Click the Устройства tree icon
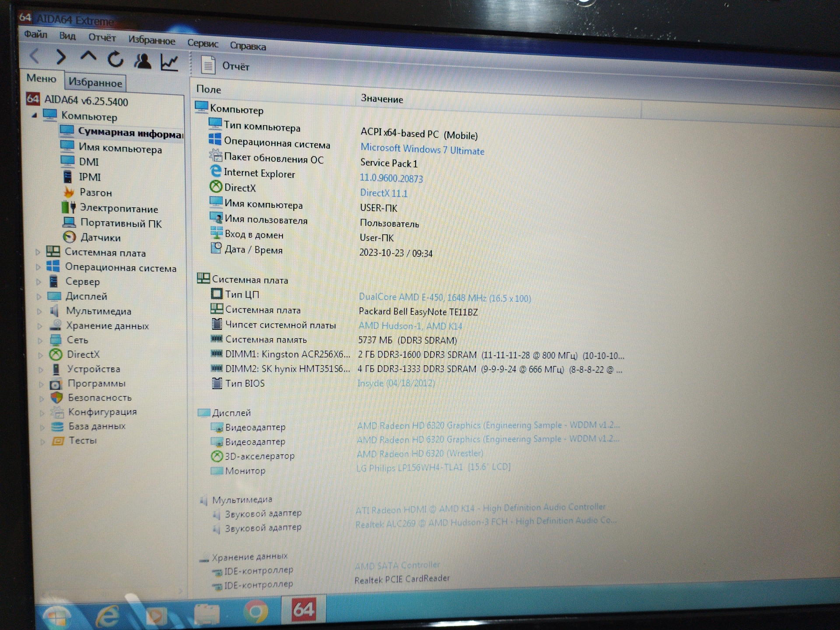This screenshot has width=840, height=630. pyautogui.click(x=56, y=369)
